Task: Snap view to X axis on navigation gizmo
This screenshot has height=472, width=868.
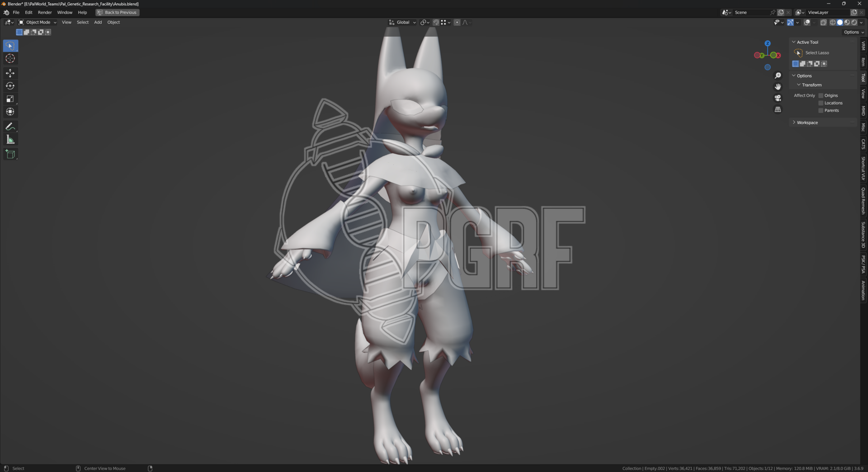Action: [x=778, y=55]
